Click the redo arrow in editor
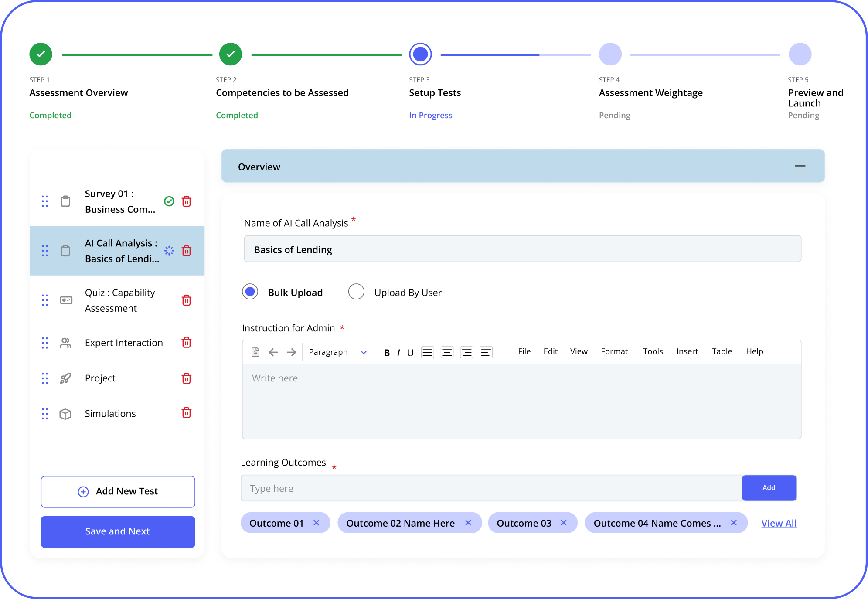This screenshot has width=868, height=599. tap(291, 352)
